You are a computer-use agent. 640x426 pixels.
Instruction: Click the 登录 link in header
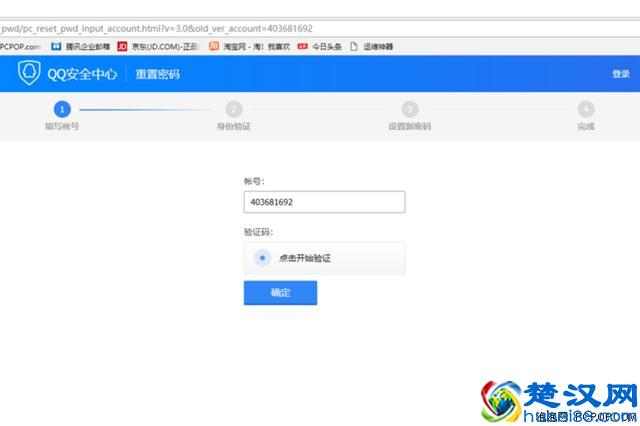[621, 74]
